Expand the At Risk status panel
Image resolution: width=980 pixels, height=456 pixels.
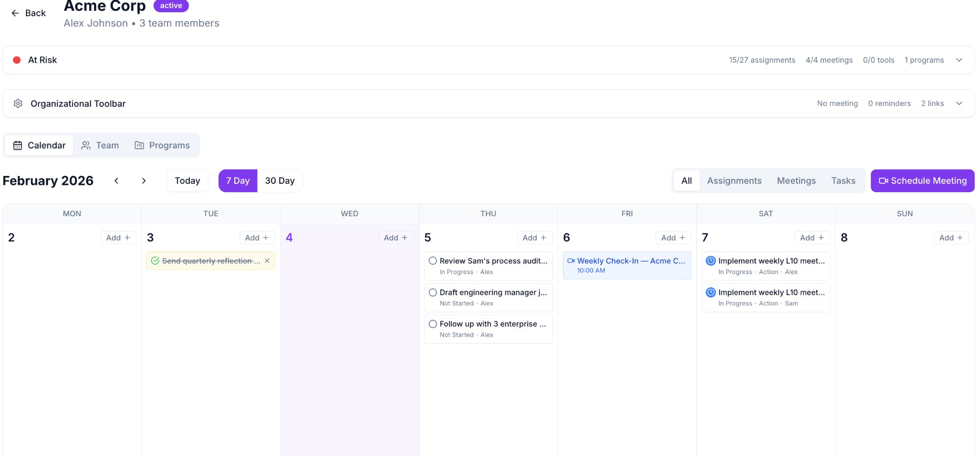[x=959, y=60]
